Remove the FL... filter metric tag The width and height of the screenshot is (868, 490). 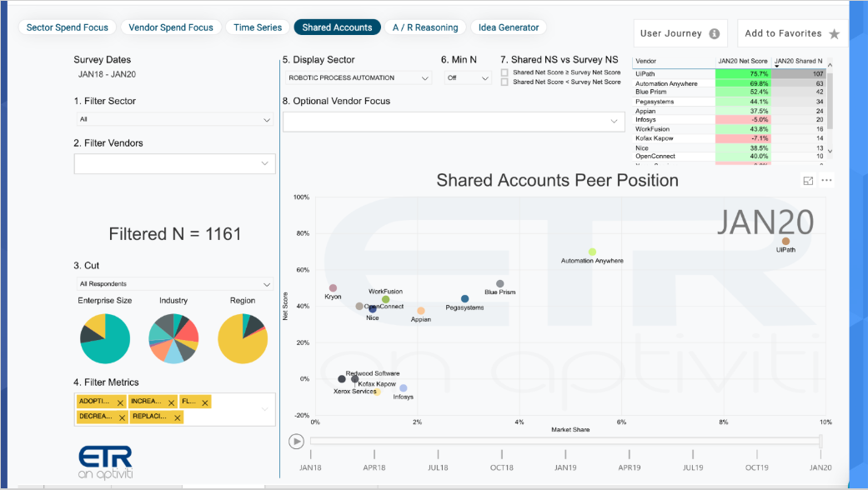(x=205, y=403)
